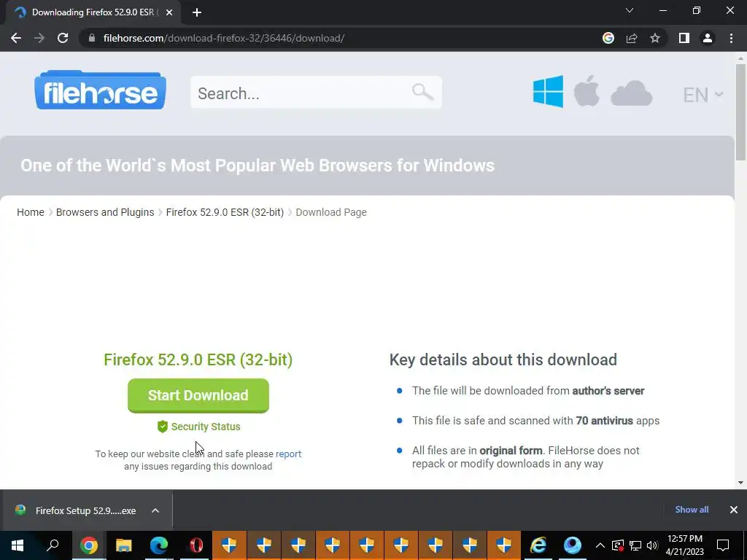Click the 'Key details about this download' heading
Screen dimensions: 747x560
pos(503,359)
